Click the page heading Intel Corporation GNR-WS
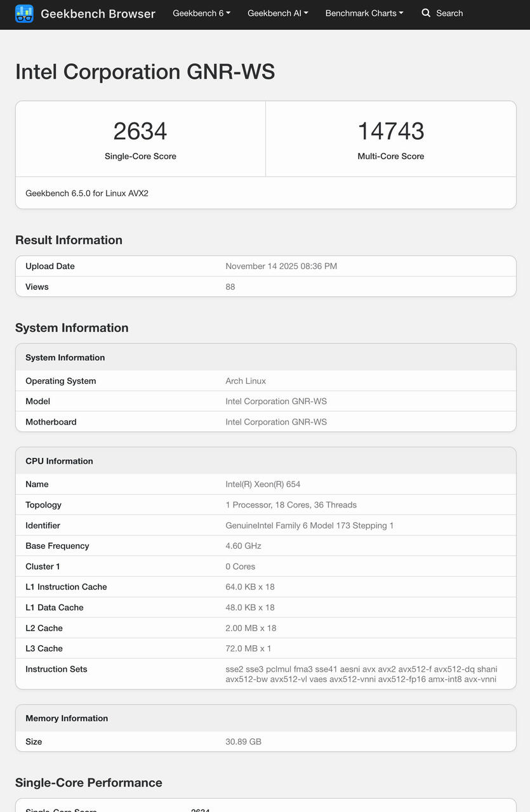The height and width of the screenshot is (812, 530). point(145,72)
